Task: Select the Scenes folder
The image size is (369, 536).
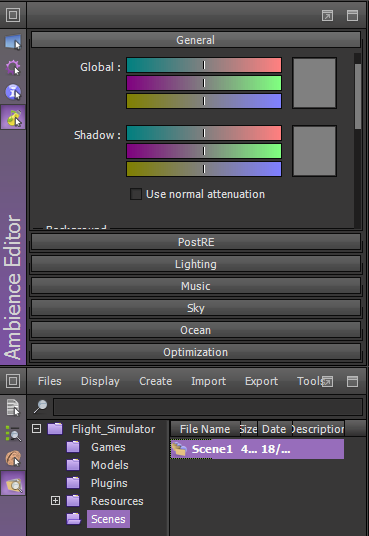Action: pyautogui.click(x=108, y=519)
